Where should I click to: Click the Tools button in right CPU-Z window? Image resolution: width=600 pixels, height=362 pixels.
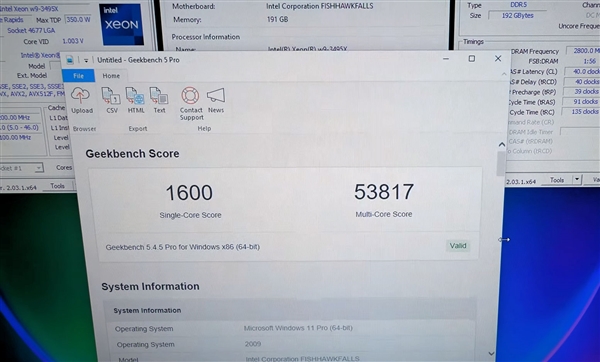pos(557,180)
